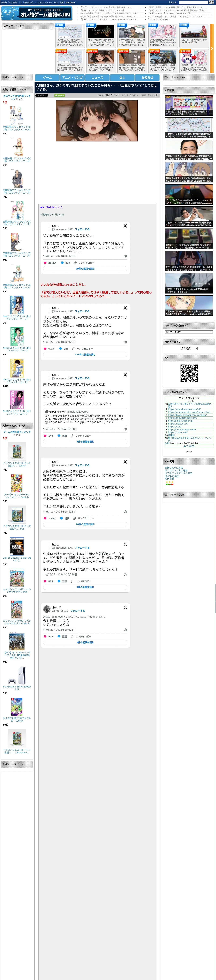Viewport: 216px width, 980px height.
Task: Click the Feedlyに追加 link
Action: coord(172,476)
